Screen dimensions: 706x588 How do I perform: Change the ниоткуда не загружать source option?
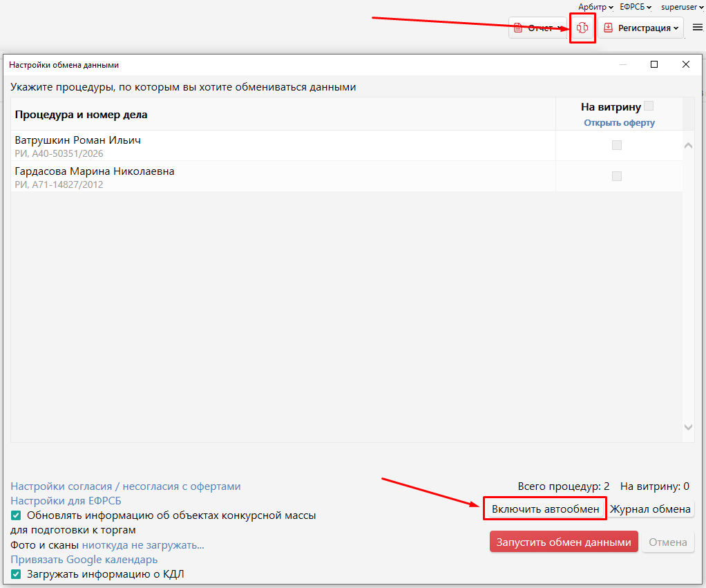click(x=143, y=544)
